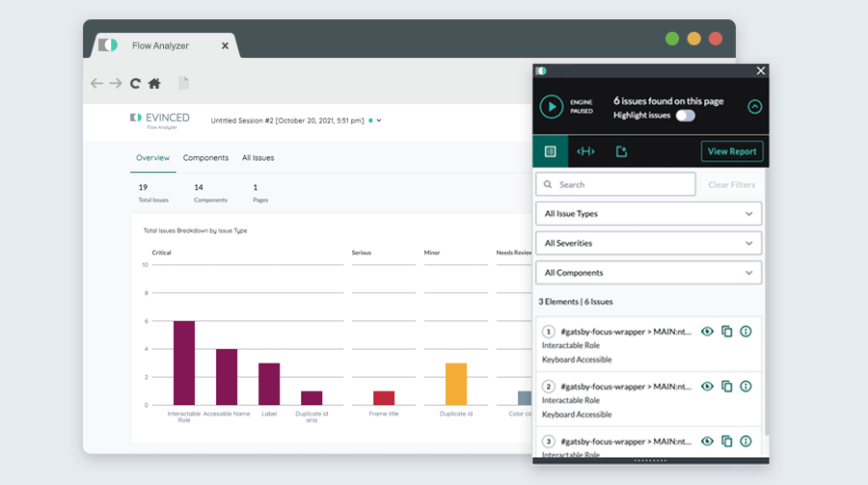The height and width of the screenshot is (485, 868).
Task: Open the All Severities dropdown
Action: [648, 243]
